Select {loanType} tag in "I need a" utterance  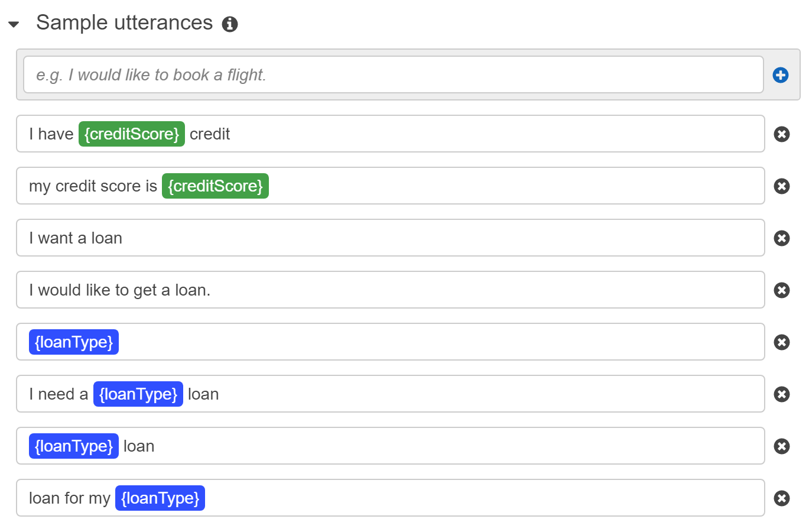coord(138,394)
